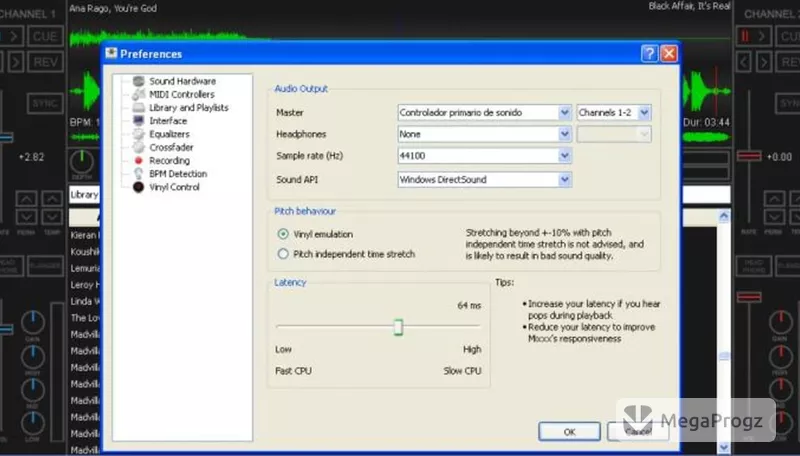Click the Preferences title bar app icon
This screenshot has width=800, height=456.
pyautogui.click(x=111, y=53)
